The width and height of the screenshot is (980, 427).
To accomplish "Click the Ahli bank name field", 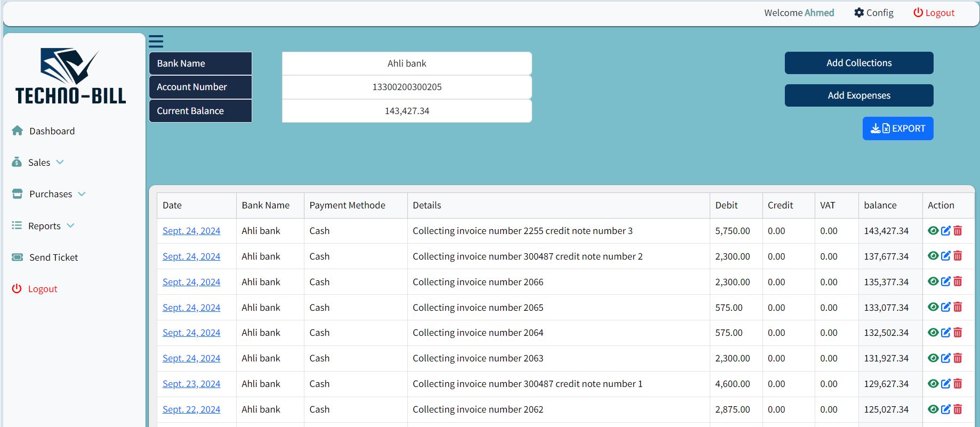I will [407, 63].
